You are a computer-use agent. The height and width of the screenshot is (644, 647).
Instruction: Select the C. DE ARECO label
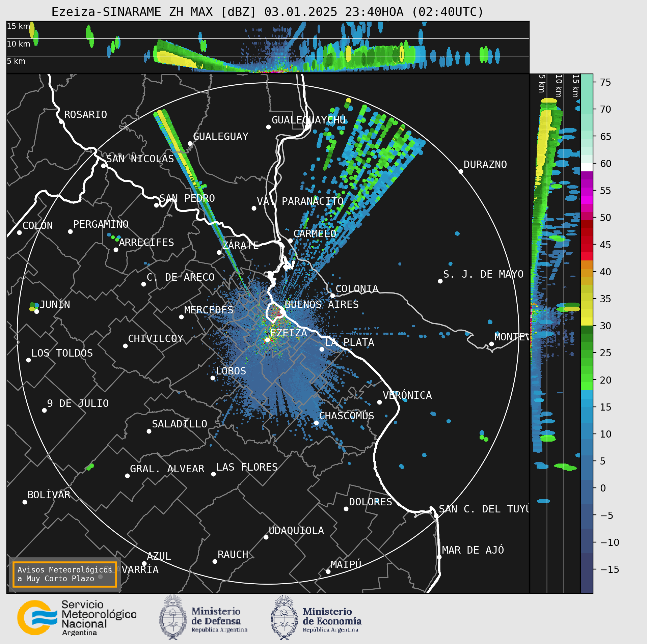(x=180, y=277)
